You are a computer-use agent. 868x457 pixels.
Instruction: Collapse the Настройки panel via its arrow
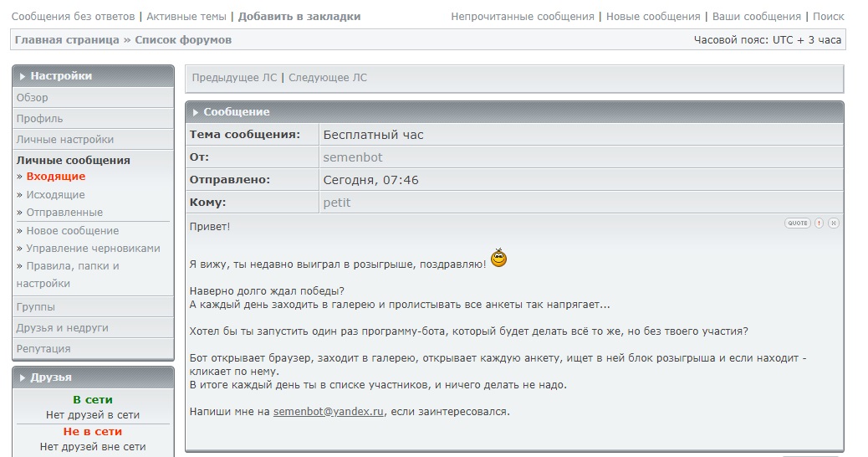pyautogui.click(x=23, y=76)
